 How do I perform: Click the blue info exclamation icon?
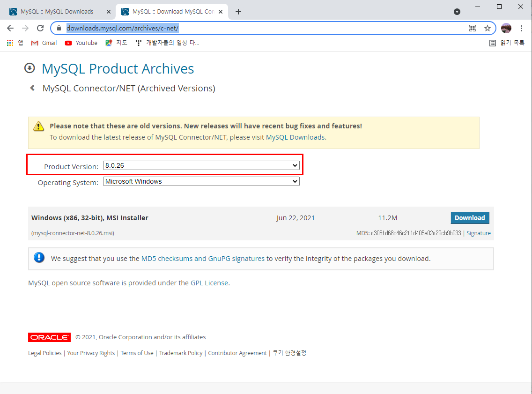pyautogui.click(x=39, y=258)
